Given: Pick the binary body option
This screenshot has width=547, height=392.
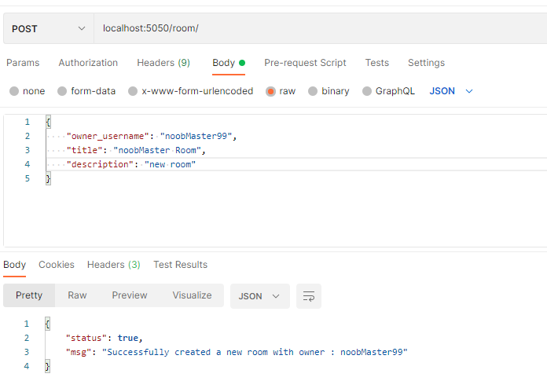Looking at the screenshot, I should [x=314, y=91].
